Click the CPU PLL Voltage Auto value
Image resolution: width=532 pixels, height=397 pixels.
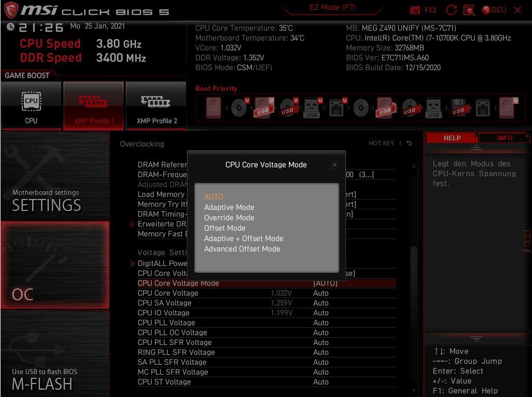coord(321,323)
